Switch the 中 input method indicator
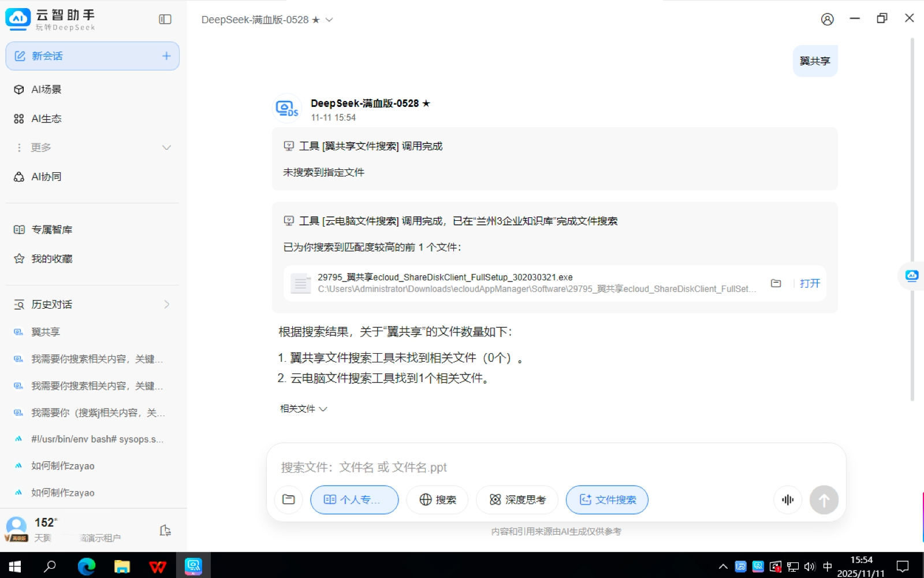This screenshot has width=924, height=578. pos(827,566)
